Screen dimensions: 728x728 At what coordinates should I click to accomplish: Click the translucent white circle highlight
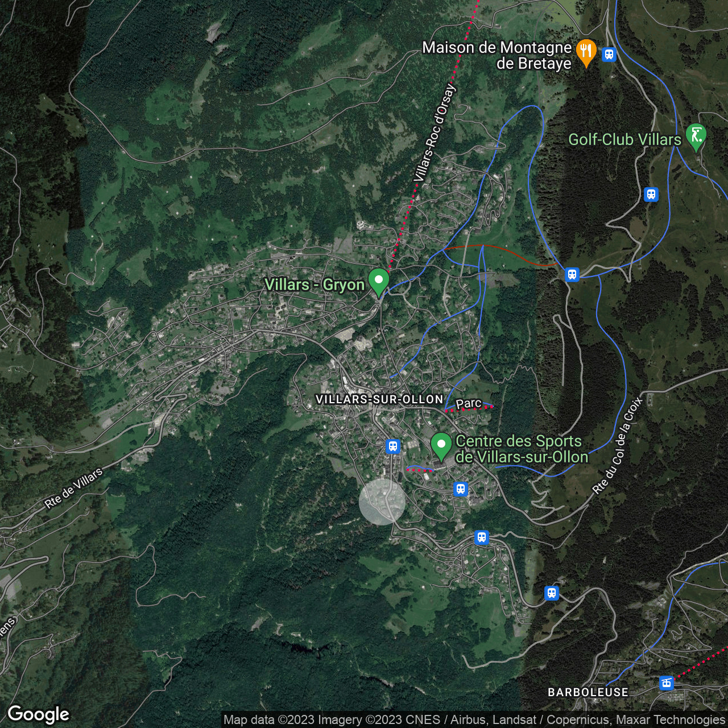pos(382,501)
